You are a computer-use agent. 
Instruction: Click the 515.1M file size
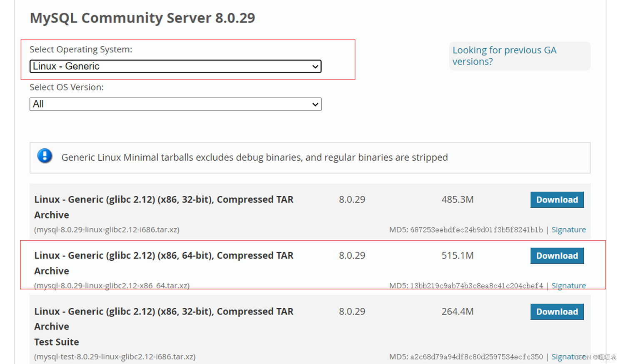click(x=458, y=255)
